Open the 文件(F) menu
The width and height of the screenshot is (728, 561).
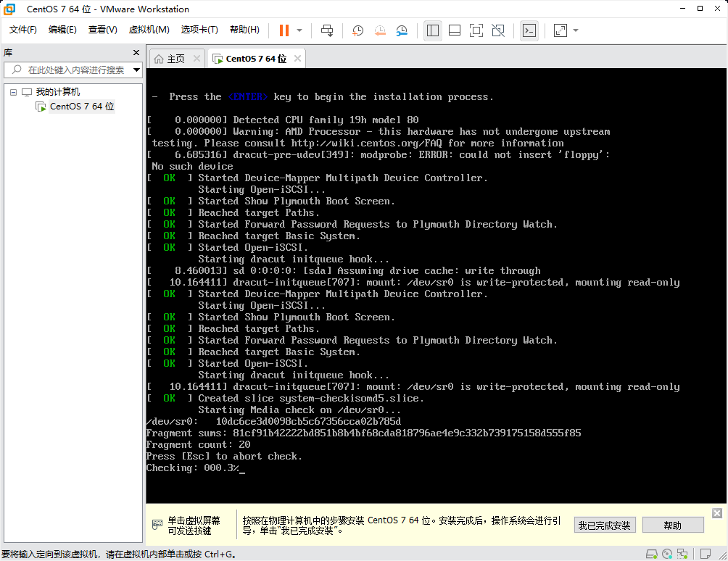(x=22, y=30)
